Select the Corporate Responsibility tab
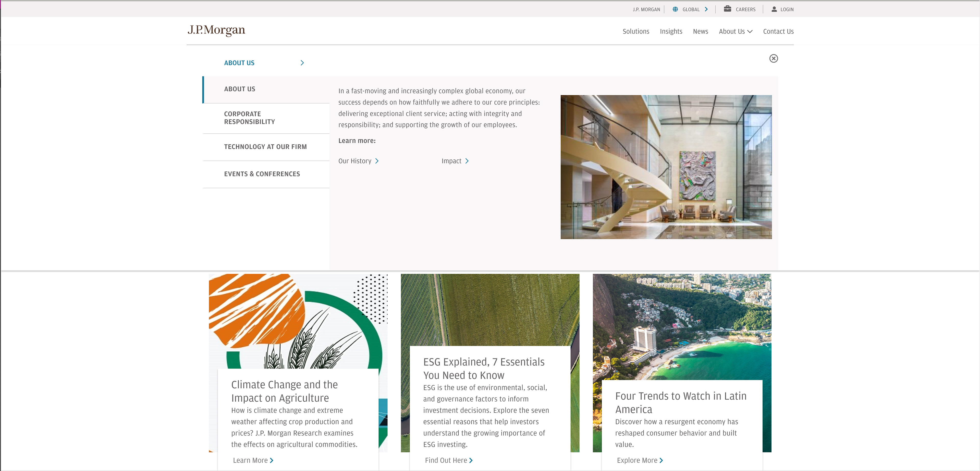Image resolution: width=980 pixels, height=471 pixels. pyautogui.click(x=249, y=118)
